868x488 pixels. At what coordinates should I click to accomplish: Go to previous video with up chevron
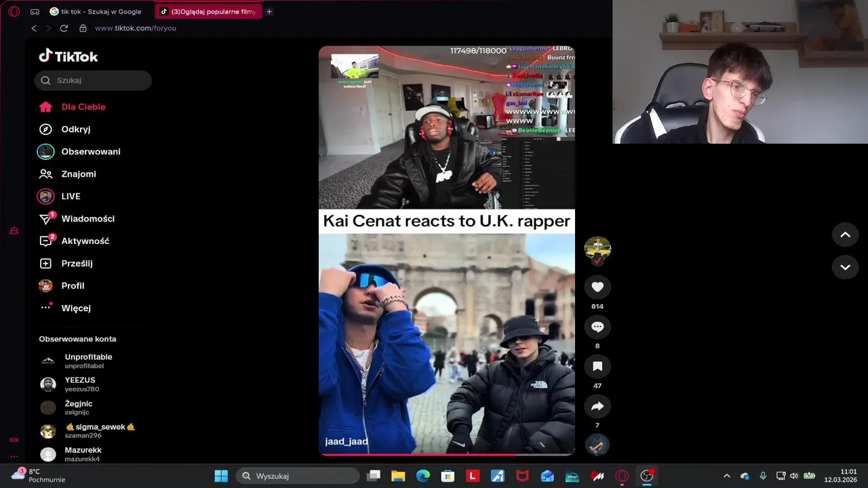pyautogui.click(x=845, y=235)
